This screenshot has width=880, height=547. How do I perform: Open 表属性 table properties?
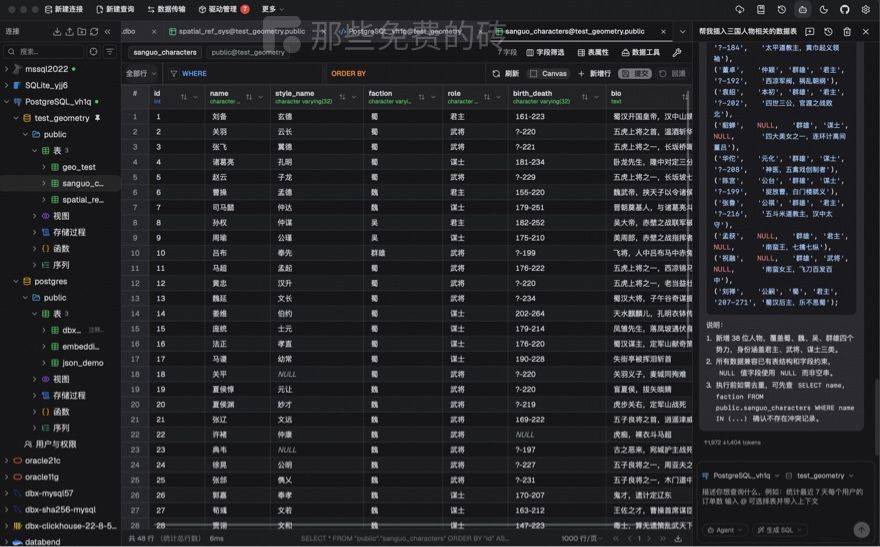(x=593, y=52)
